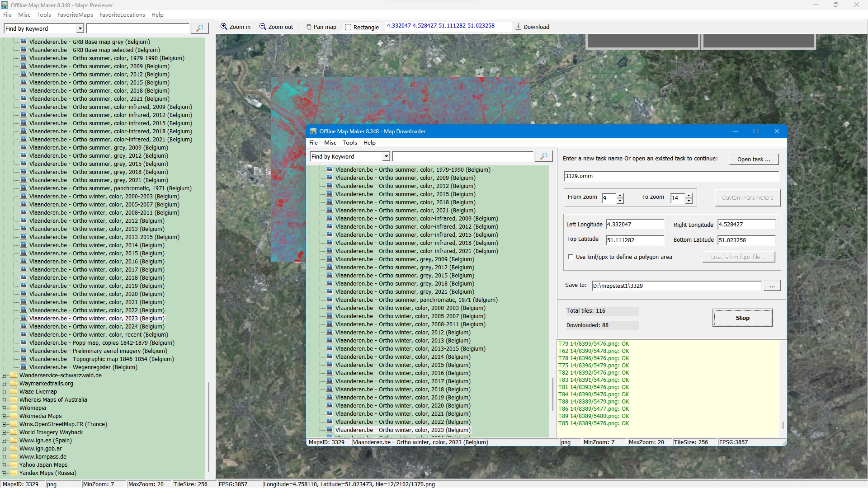The height and width of the screenshot is (488, 868).
Task: Open Find by Keyword dropdown in downloader
Action: click(x=386, y=156)
